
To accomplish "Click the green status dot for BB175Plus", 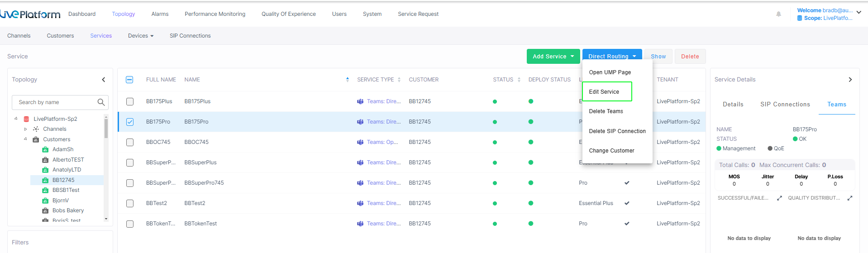I will pos(495,101).
